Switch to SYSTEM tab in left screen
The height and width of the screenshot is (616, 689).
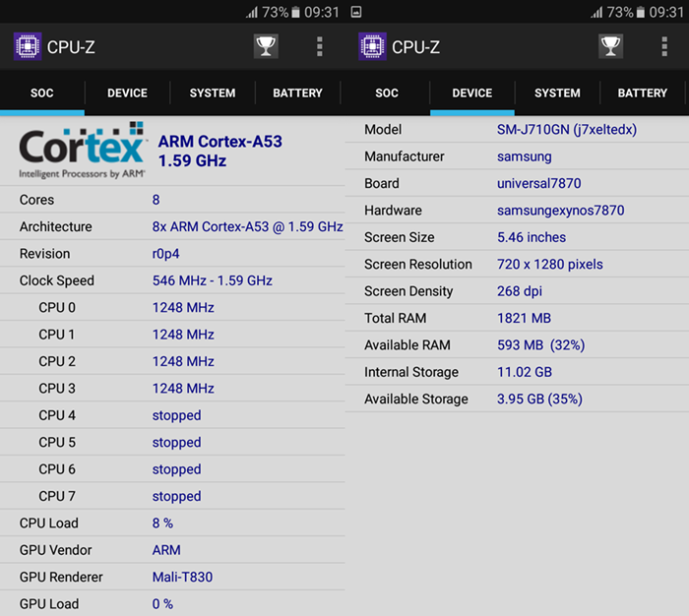click(x=213, y=93)
